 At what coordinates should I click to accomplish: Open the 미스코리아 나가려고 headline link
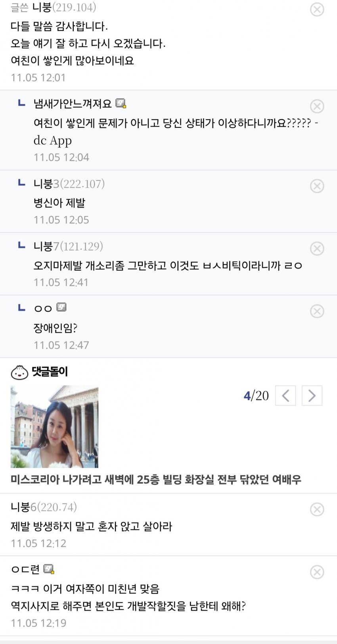(156, 480)
